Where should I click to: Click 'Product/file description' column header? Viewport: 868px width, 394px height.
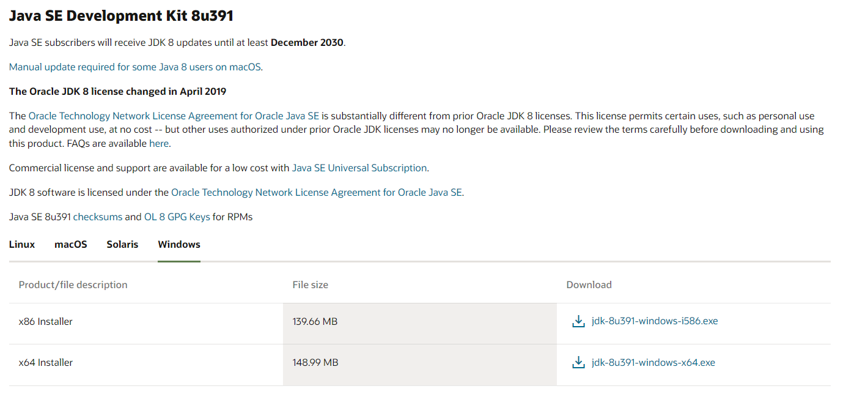coord(73,284)
